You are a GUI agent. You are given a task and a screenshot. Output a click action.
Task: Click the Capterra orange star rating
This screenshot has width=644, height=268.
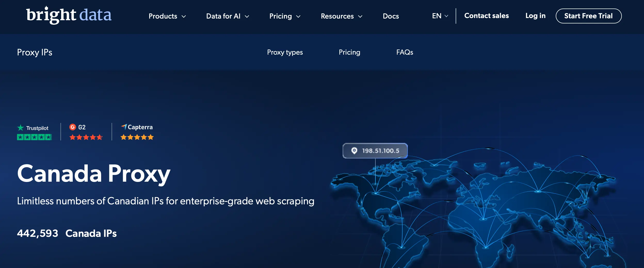click(137, 137)
